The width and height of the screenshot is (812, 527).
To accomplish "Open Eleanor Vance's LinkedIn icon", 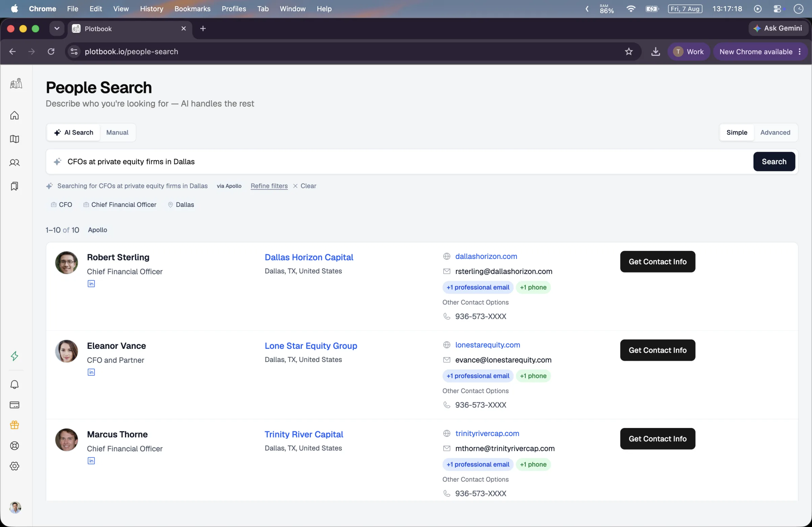I will coord(91,372).
